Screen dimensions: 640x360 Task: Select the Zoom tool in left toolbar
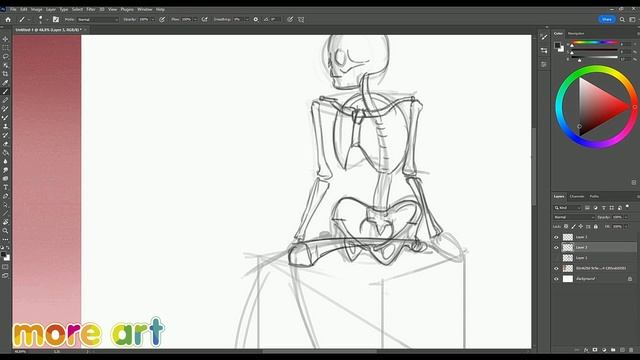[5, 231]
